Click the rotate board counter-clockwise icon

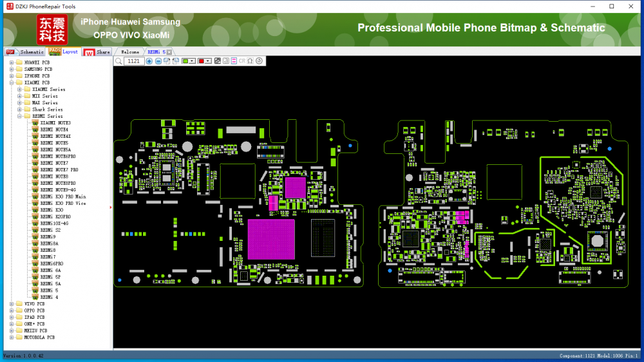[x=176, y=61]
